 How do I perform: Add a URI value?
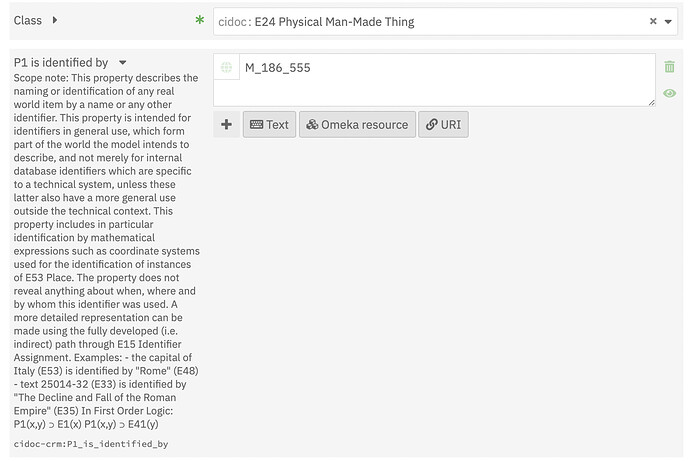(443, 124)
